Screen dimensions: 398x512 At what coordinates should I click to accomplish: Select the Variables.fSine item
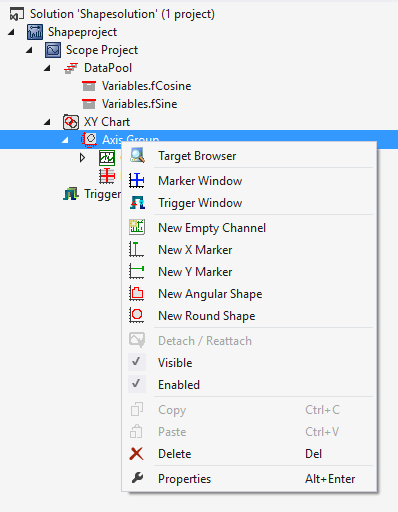(139, 104)
